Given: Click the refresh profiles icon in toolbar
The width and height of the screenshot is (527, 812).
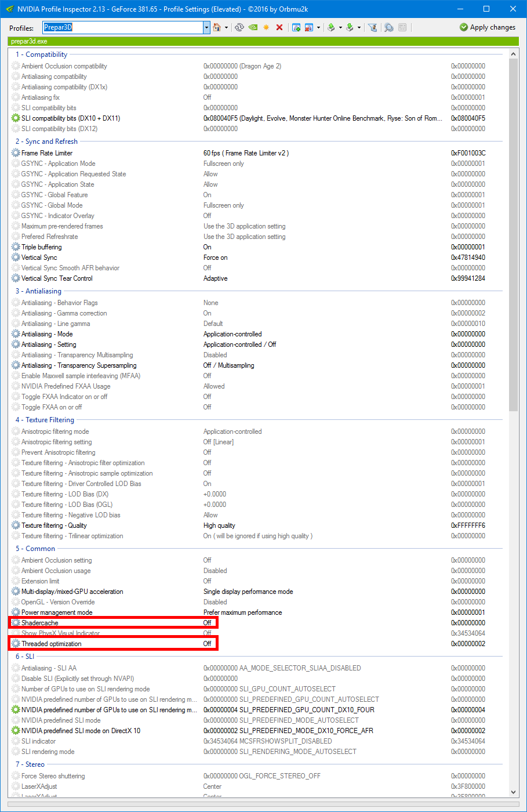Looking at the screenshot, I should (239, 27).
